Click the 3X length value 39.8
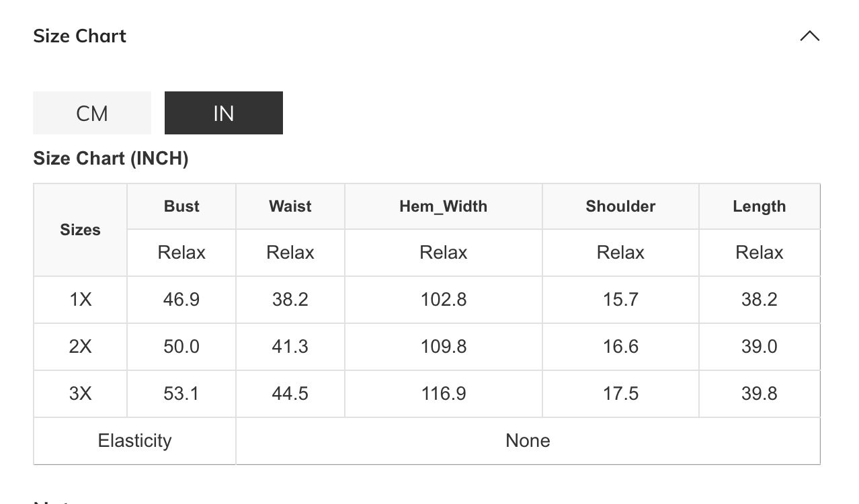The width and height of the screenshot is (859, 504). tap(759, 394)
